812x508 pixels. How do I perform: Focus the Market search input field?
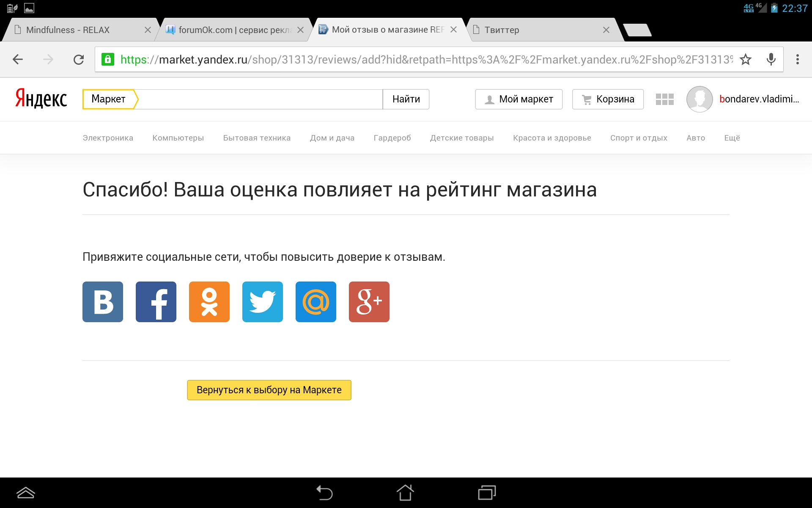pos(260,99)
